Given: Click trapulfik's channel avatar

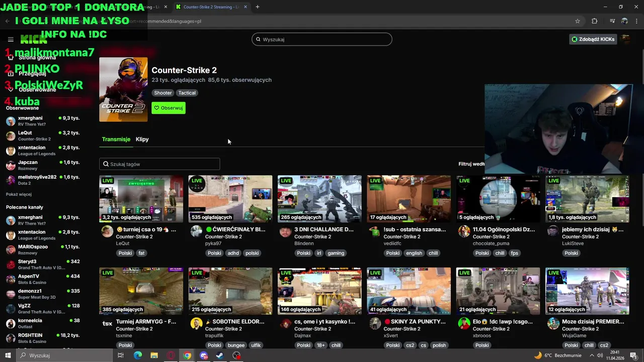Looking at the screenshot, I should 196,323.
